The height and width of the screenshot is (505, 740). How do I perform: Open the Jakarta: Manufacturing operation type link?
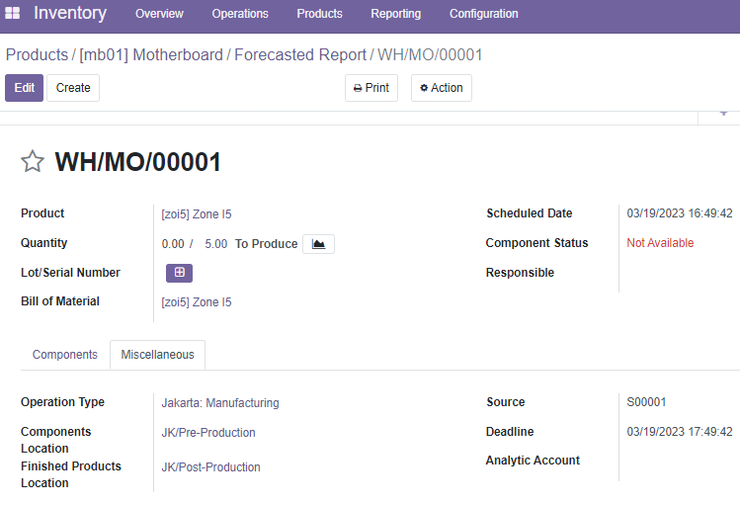tap(220, 403)
